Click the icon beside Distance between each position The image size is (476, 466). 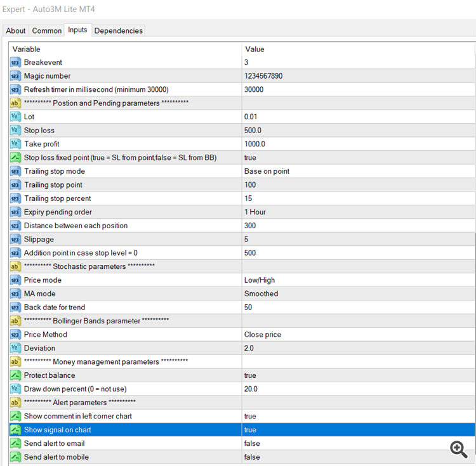(x=15, y=226)
